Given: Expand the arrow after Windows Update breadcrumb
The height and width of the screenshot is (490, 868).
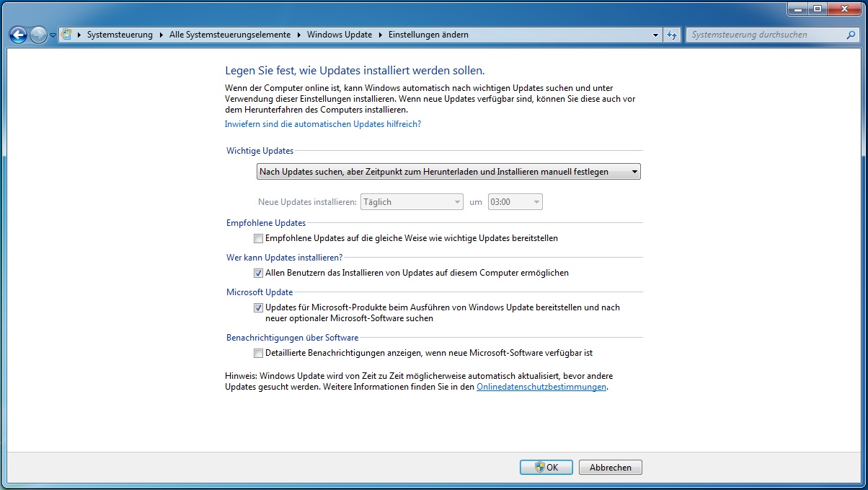Looking at the screenshot, I should tap(381, 35).
